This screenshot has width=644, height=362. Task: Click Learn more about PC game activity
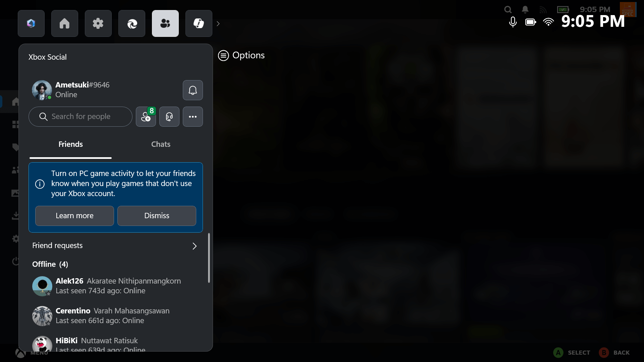[x=74, y=216]
